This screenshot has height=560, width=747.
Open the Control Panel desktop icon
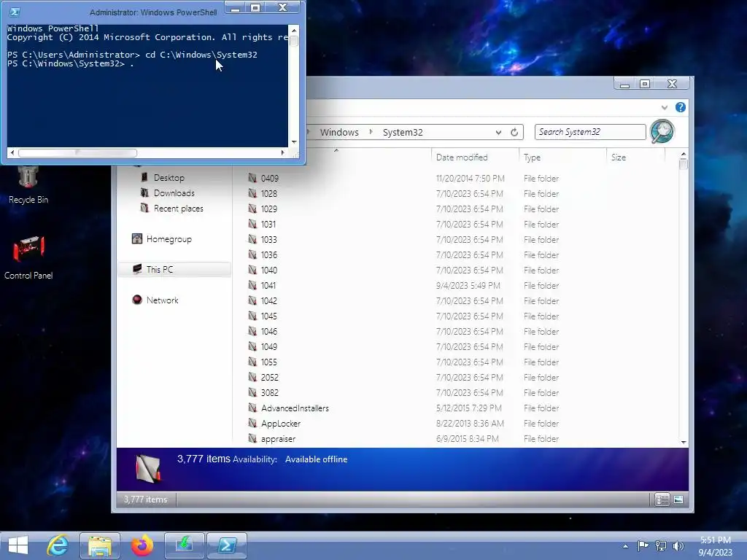28,256
